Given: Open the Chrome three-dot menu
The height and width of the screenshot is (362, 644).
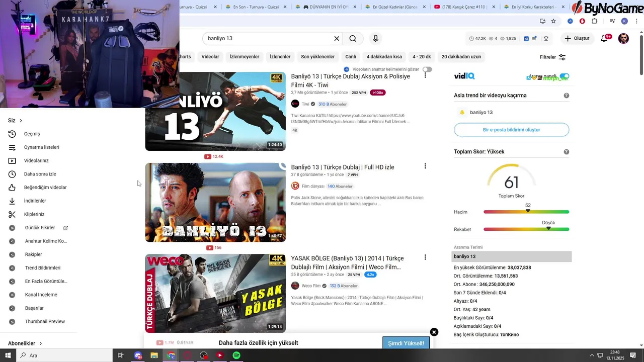Looking at the screenshot, I should pos(636,21).
